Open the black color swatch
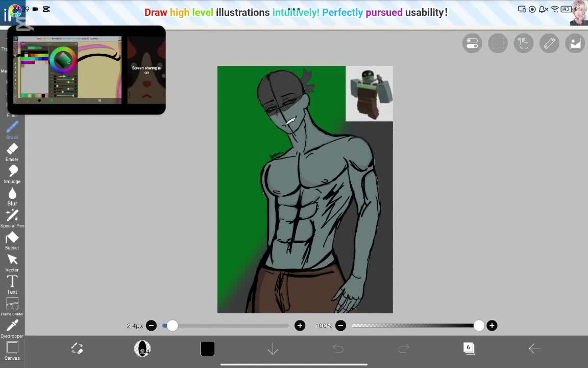The image size is (588, 368). pyautogui.click(x=207, y=349)
